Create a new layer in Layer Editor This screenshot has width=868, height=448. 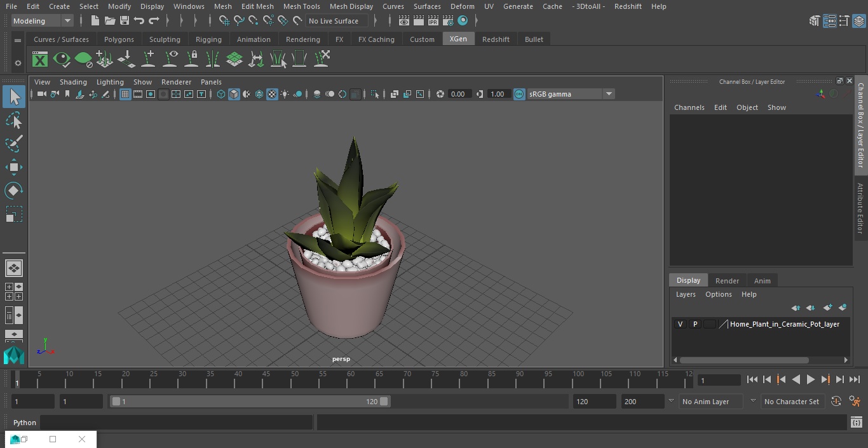coord(827,308)
